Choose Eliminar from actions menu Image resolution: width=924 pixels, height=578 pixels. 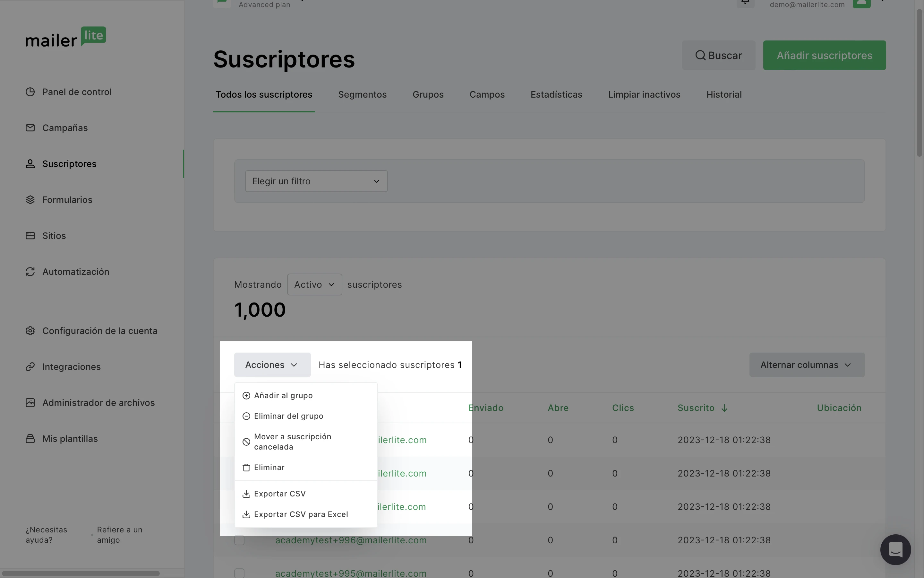pyautogui.click(x=306, y=468)
